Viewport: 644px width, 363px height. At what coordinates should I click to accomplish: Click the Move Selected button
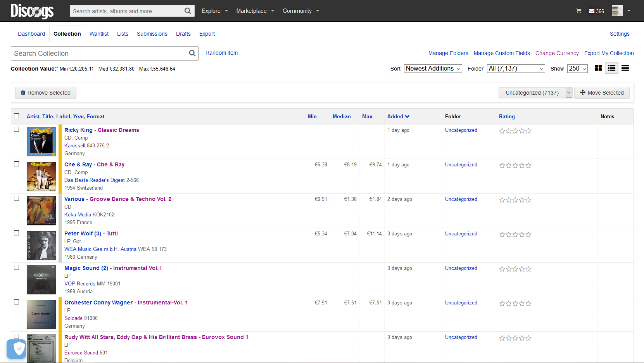click(x=602, y=93)
